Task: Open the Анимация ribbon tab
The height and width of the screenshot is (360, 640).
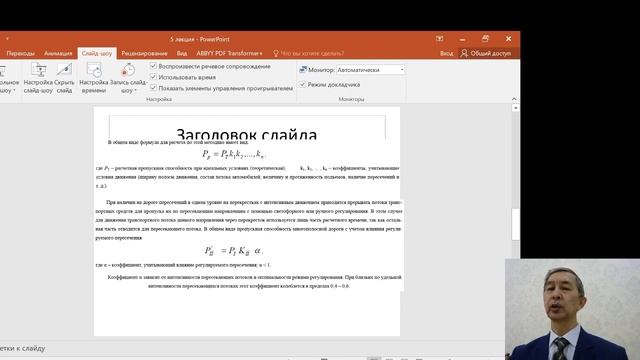Action: pos(58,53)
